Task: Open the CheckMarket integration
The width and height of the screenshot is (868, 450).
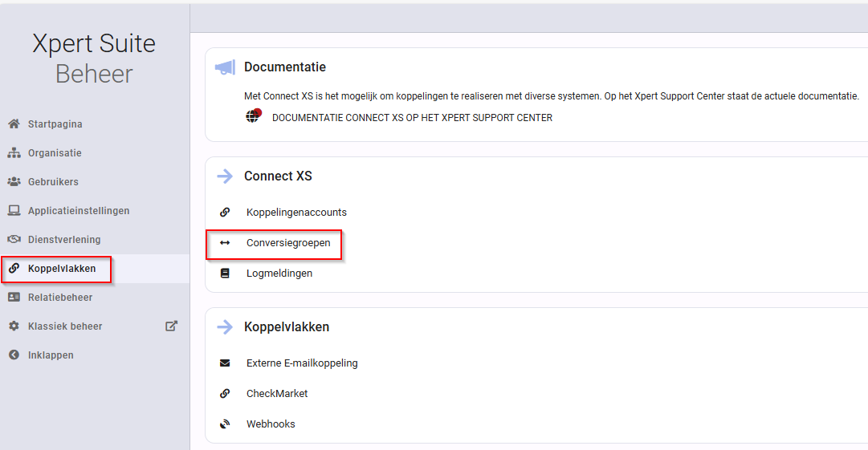Action: pyautogui.click(x=277, y=394)
